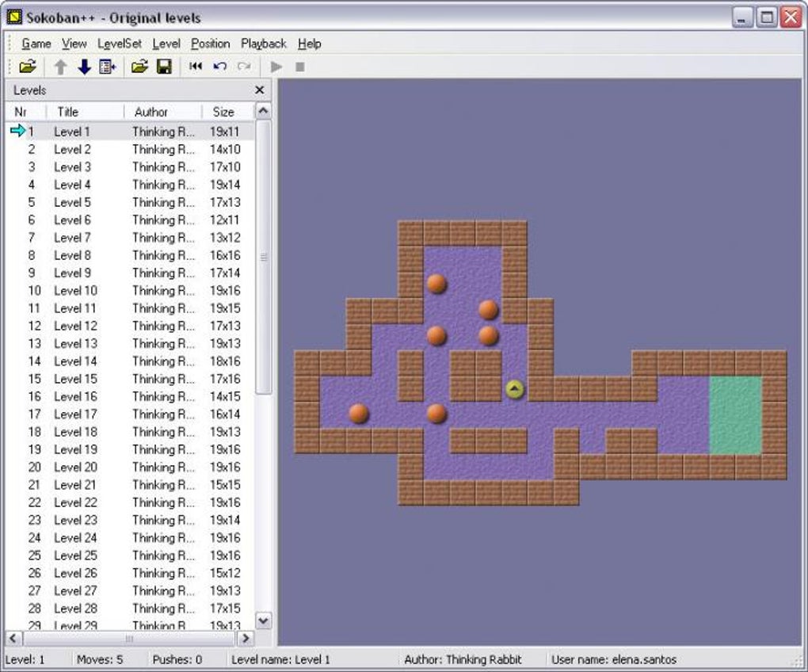Close the Levels panel with X
The height and width of the screenshot is (672, 808).
coord(260,90)
